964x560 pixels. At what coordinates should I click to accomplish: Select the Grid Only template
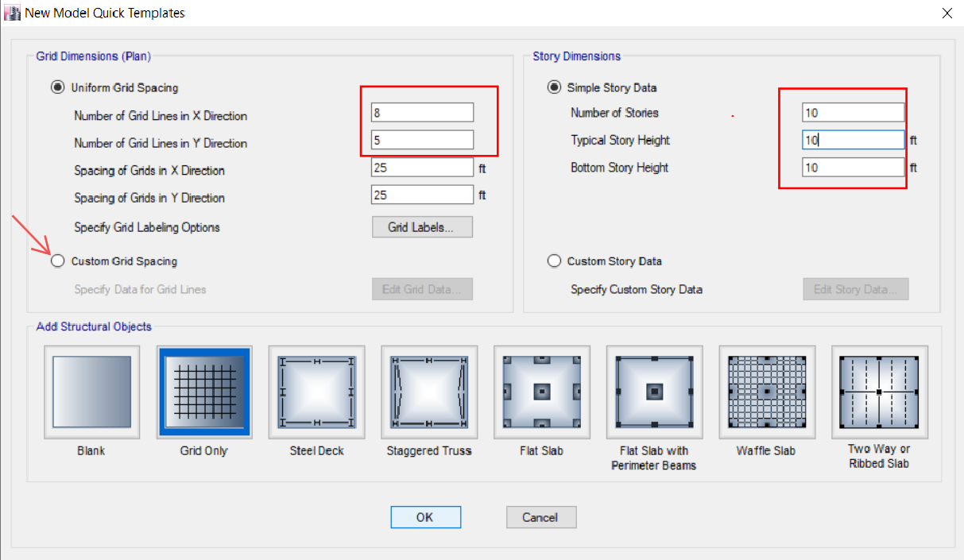click(x=204, y=392)
